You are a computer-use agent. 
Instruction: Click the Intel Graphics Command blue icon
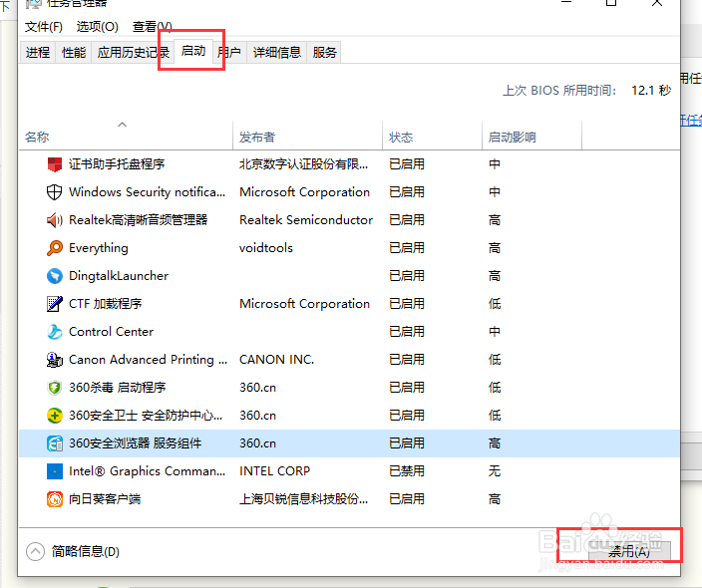point(55,470)
